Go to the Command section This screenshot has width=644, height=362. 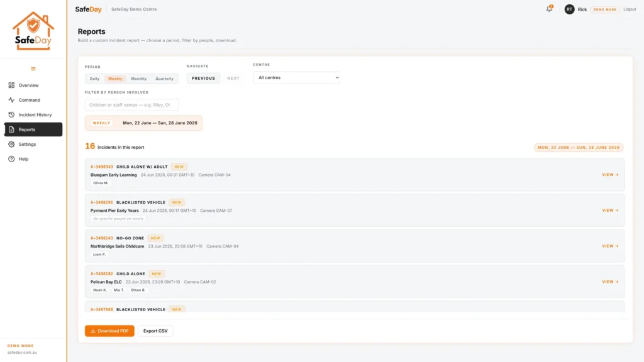click(33, 100)
